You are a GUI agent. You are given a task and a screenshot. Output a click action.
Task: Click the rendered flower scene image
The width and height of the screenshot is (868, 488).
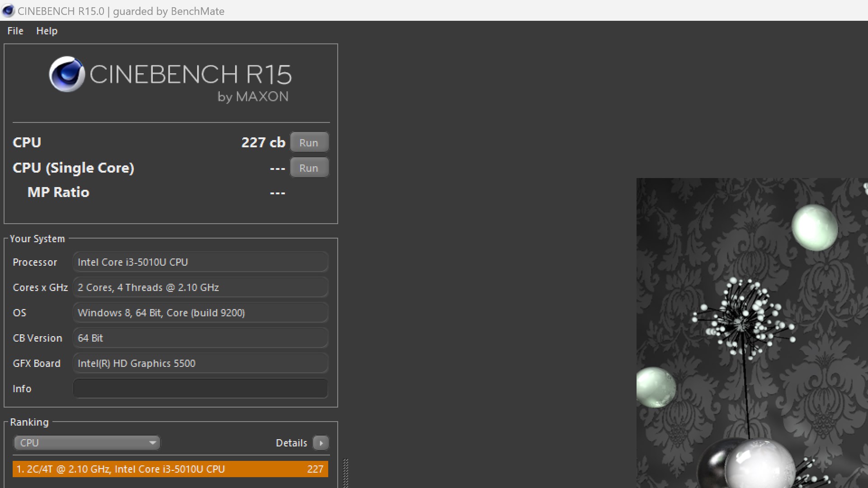click(x=752, y=333)
